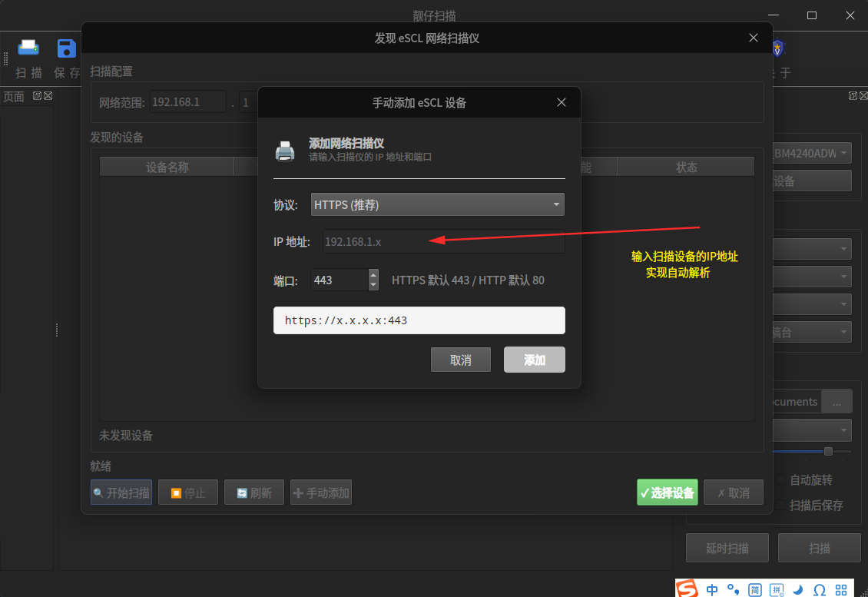
Task: Switch the 中 Chinese/English input mode
Action: [712, 589]
